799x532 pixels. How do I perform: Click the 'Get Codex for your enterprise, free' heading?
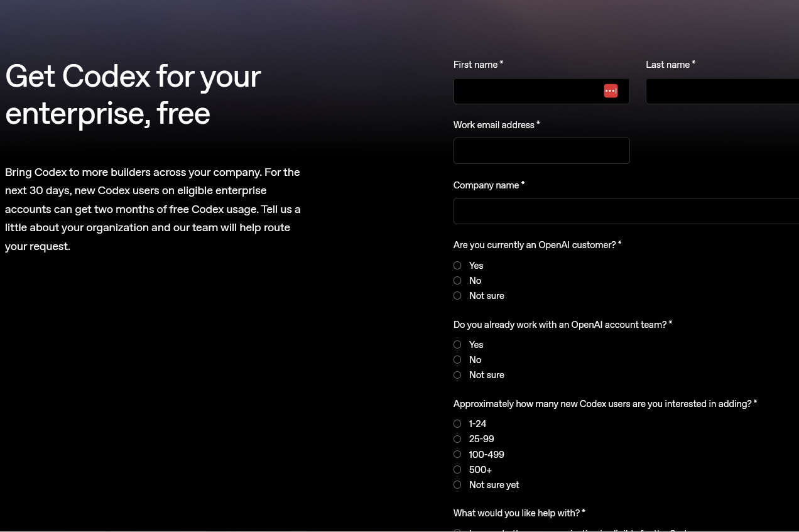[133, 95]
